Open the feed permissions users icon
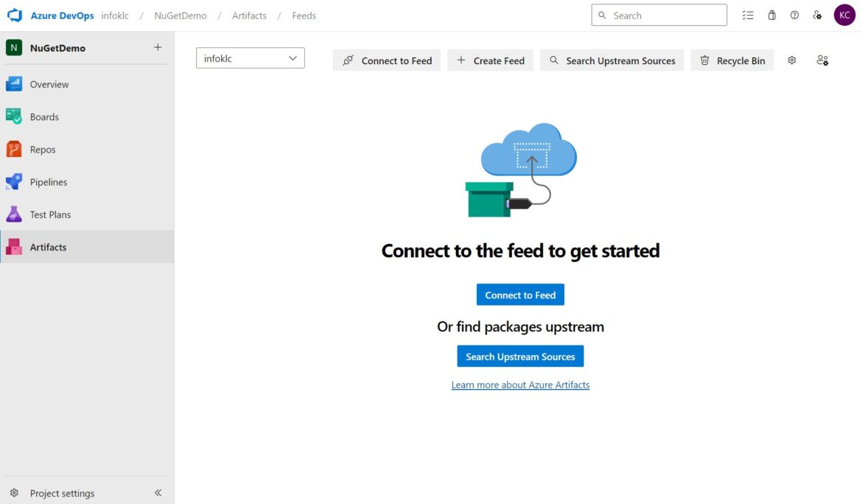 pos(822,60)
